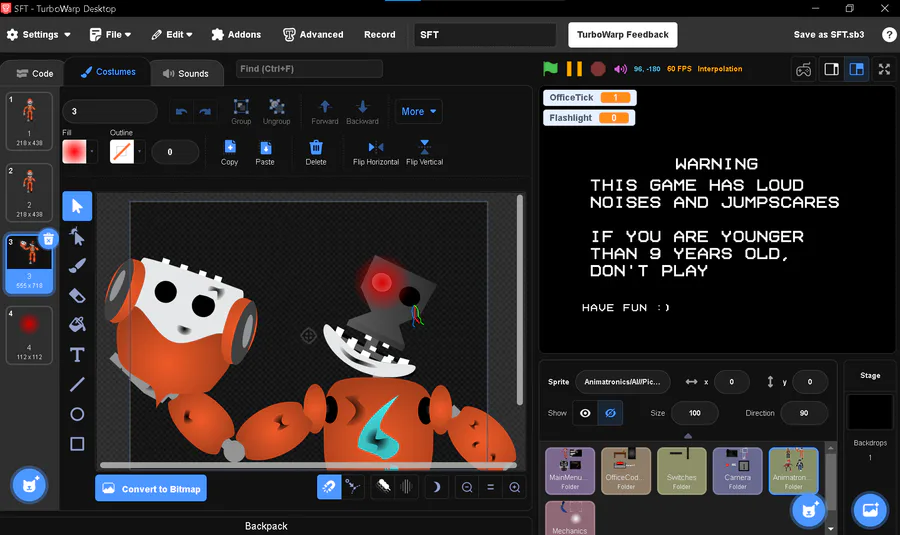Viewport: 900px width, 535px height.
Task: Click Save as SFT.sb3
Action: pos(829,34)
